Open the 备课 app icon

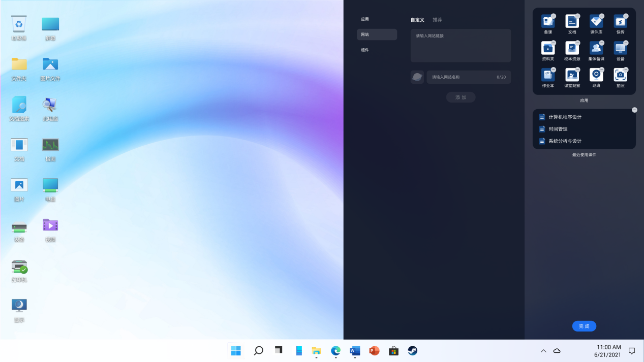547,21
